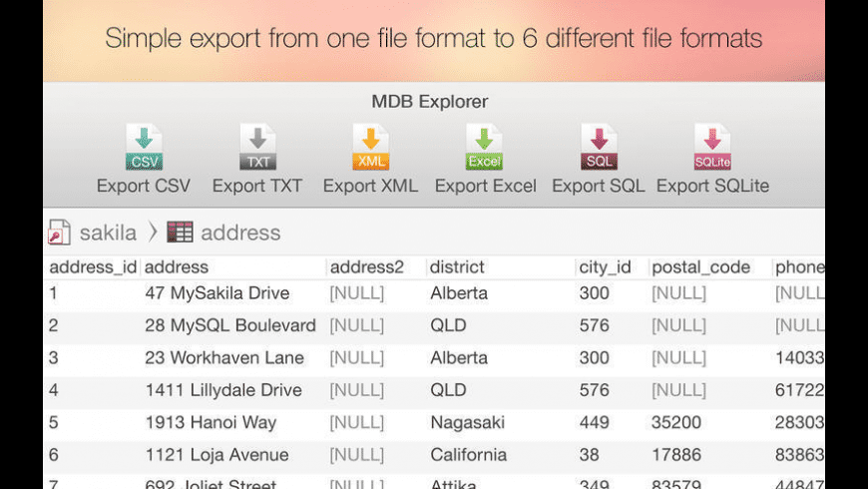Select QLD in 28 MySQL Boulevard row
The height and width of the screenshot is (489, 868).
pyautogui.click(x=448, y=325)
